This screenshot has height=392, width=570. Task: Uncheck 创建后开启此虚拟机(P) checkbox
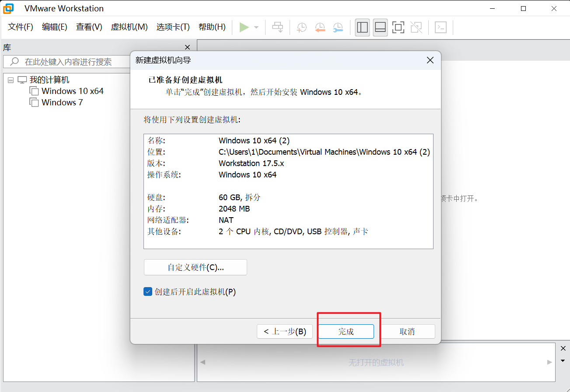point(148,292)
